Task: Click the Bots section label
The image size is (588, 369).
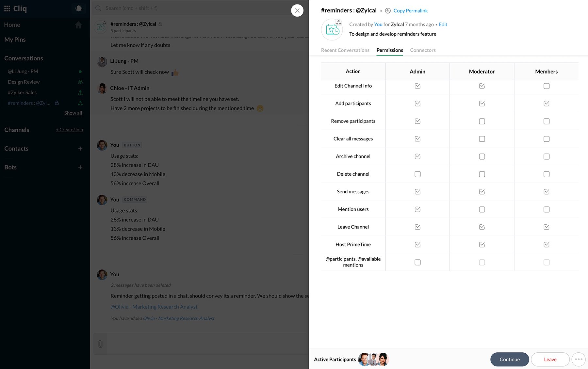Action: pyautogui.click(x=10, y=167)
